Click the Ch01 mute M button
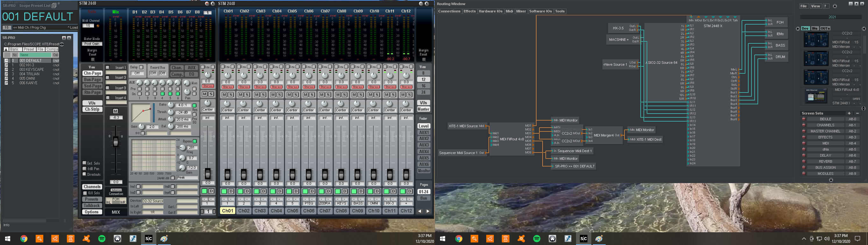 click(224, 94)
